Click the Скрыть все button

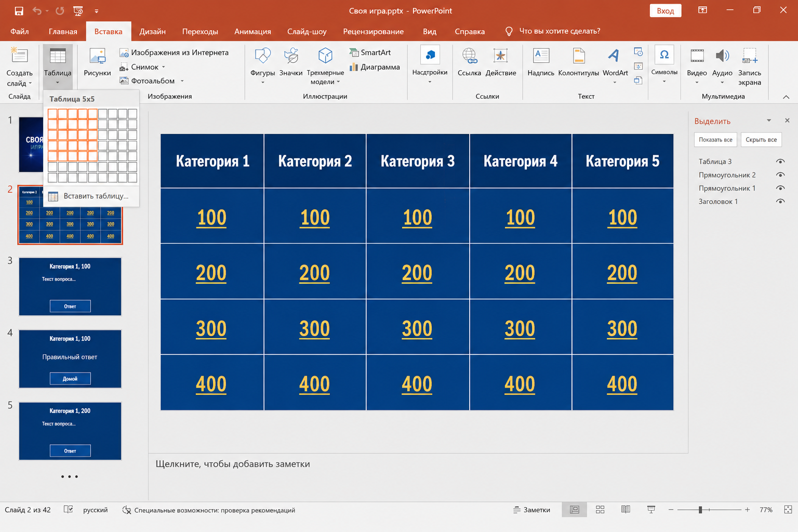coord(761,140)
